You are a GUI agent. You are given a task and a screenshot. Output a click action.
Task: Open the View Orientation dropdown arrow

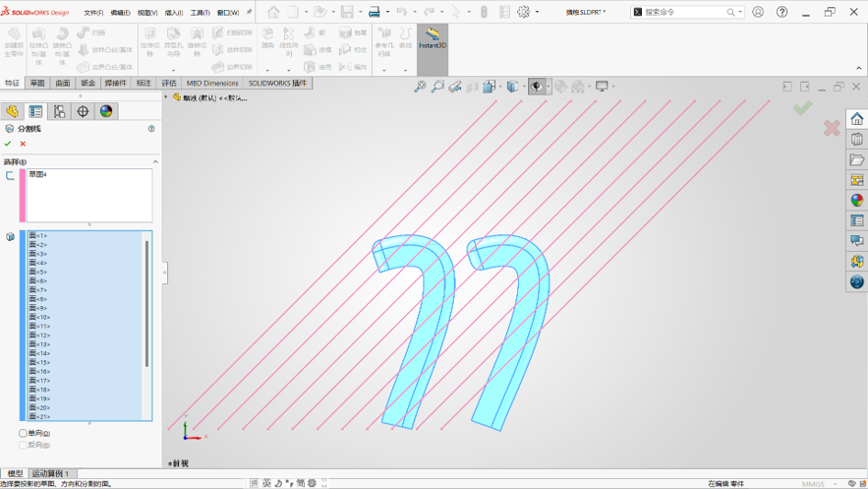[500, 87]
